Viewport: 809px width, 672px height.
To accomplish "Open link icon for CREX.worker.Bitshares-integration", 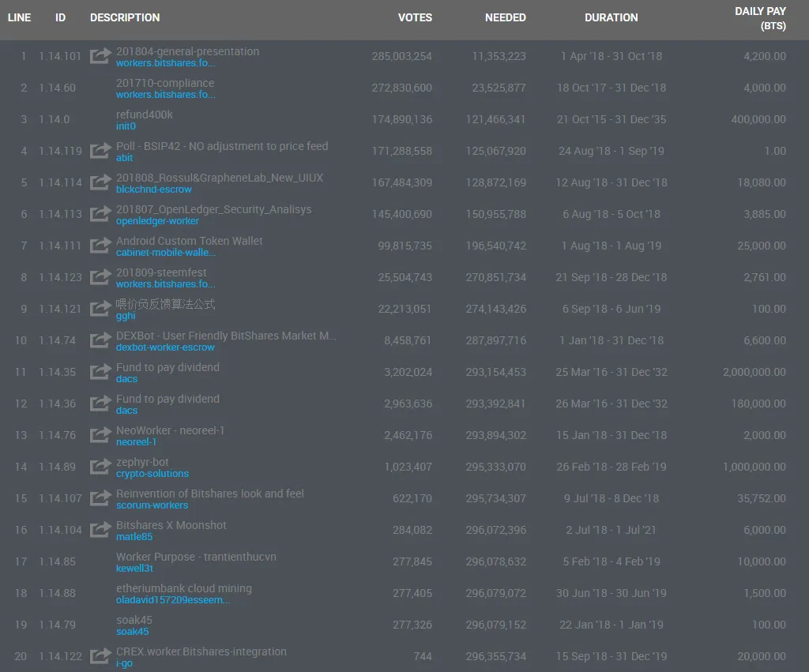I will pyautogui.click(x=100, y=656).
